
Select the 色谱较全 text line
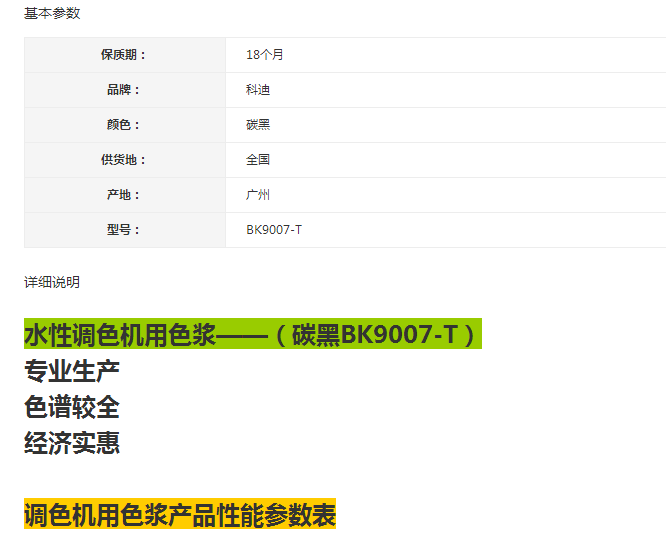pos(72,407)
